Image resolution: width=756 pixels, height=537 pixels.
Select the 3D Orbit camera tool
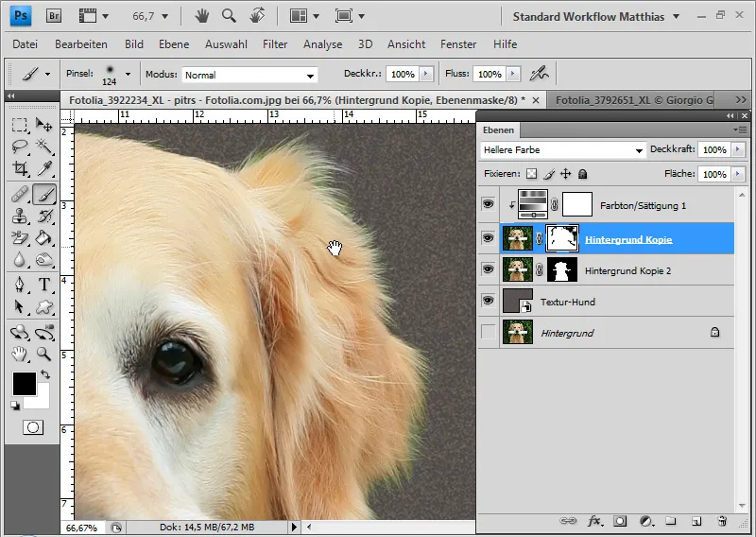pyautogui.click(x=44, y=332)
